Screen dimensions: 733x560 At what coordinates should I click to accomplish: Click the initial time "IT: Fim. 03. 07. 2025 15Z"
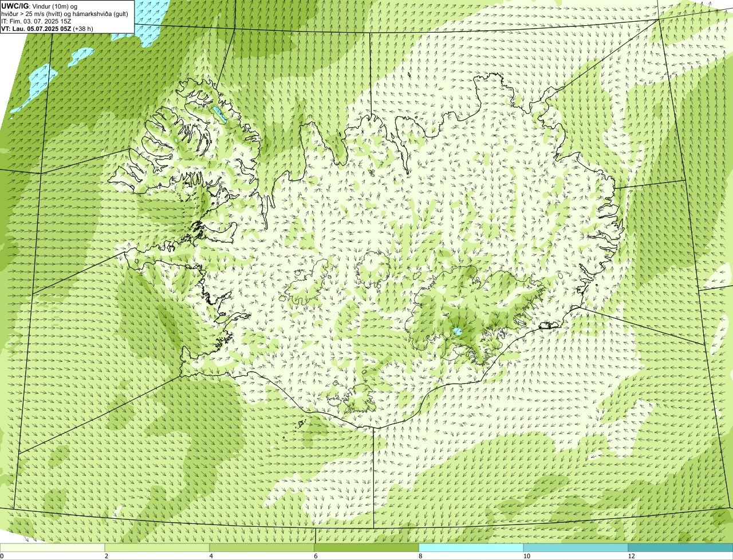tap(37, 21)
